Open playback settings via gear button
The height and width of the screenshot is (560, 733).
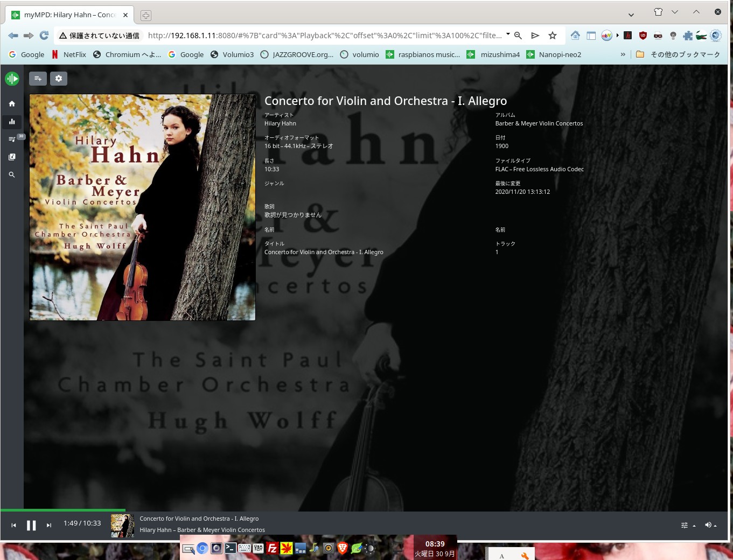click(x=59, y=79)
